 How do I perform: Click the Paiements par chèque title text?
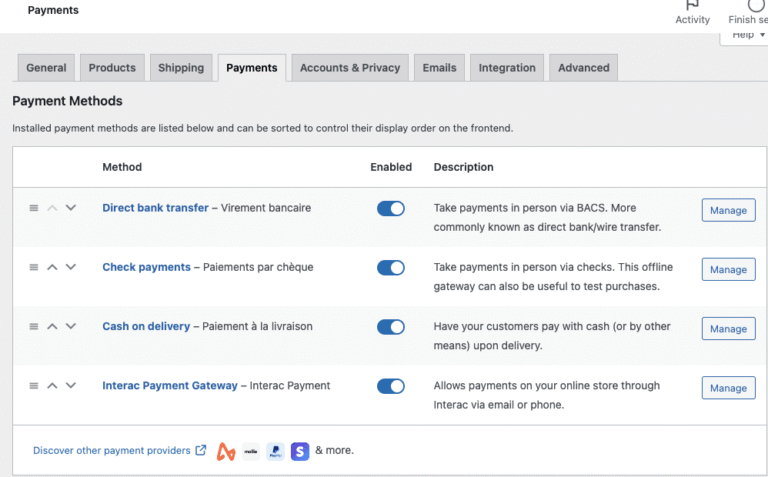click(258, 267)
